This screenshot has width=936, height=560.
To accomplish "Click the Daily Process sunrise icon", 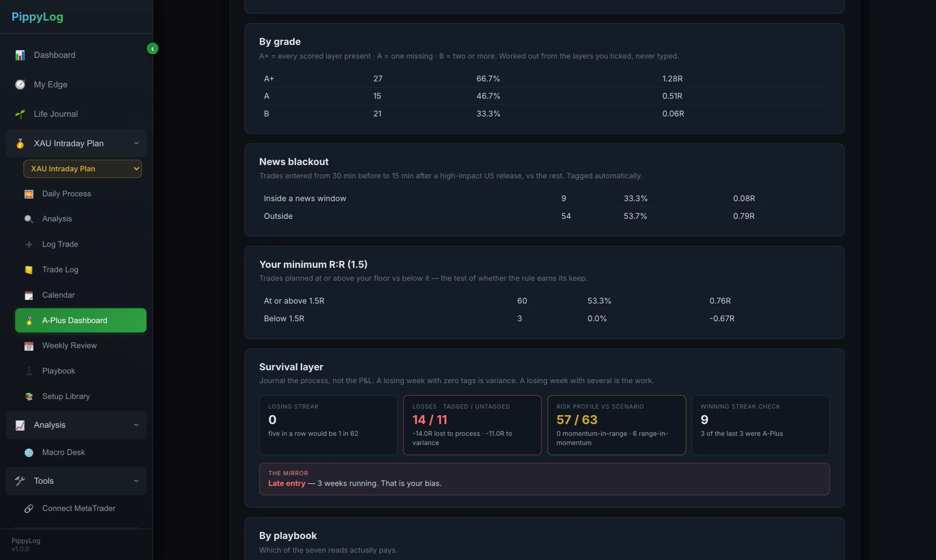I will pyautogui.click(x=29, y=194).
